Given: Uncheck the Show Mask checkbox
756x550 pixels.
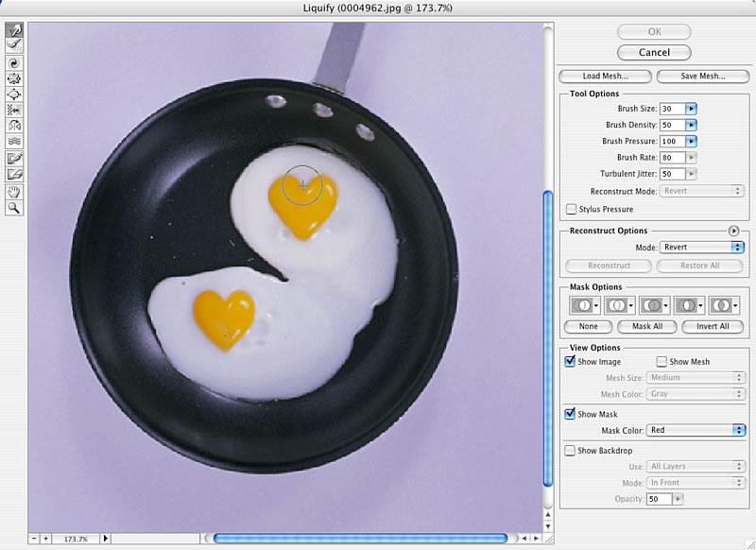Looking at the screenshot, I should tap(570, 414).
